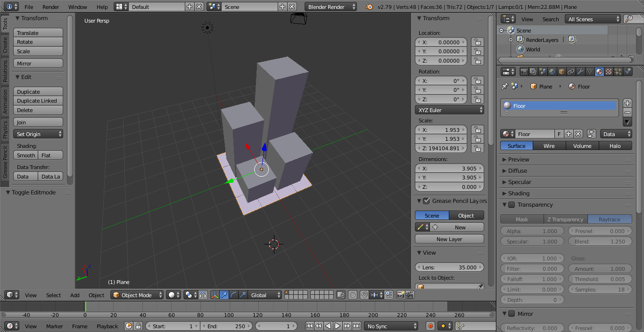Expand the Diffuse panel

click(518, 171)
